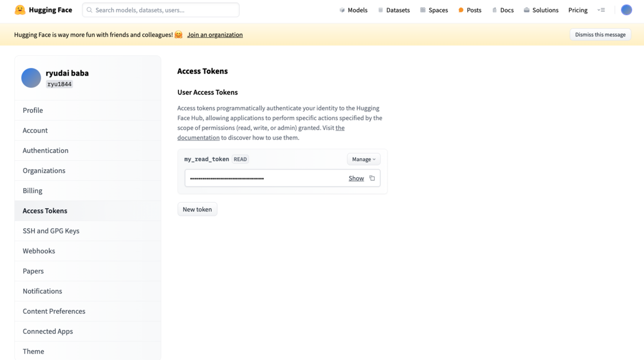
Task: Open Posts from the top bar
Action: pos(470,10)
